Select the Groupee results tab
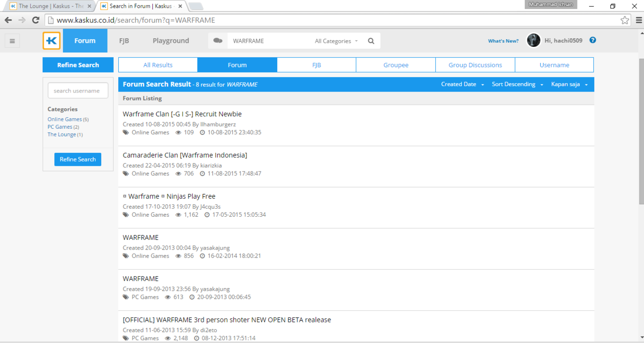The width and height of the screenshot is (644, 343). point(396,65)
